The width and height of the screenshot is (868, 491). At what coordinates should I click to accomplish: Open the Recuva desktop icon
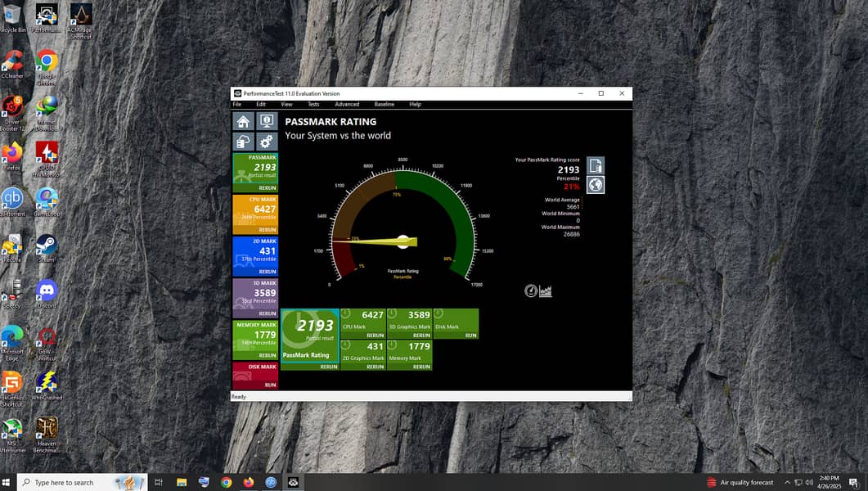coord(12,248)
